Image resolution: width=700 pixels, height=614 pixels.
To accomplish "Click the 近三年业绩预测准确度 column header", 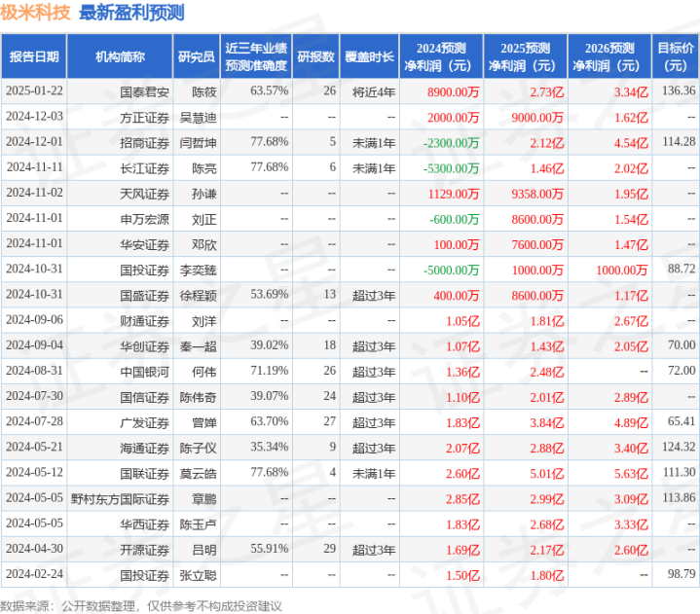I will [256, 56].
